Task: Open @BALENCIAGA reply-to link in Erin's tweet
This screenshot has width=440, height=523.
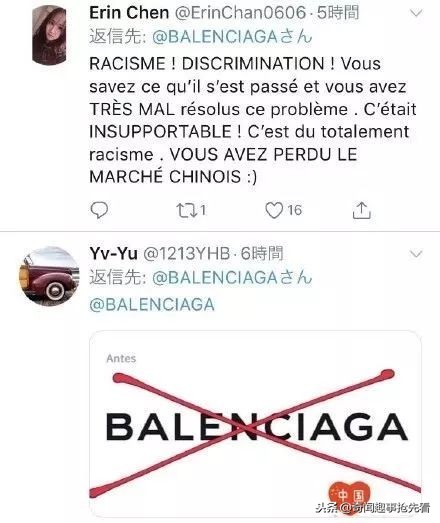Action: point(232,37)
